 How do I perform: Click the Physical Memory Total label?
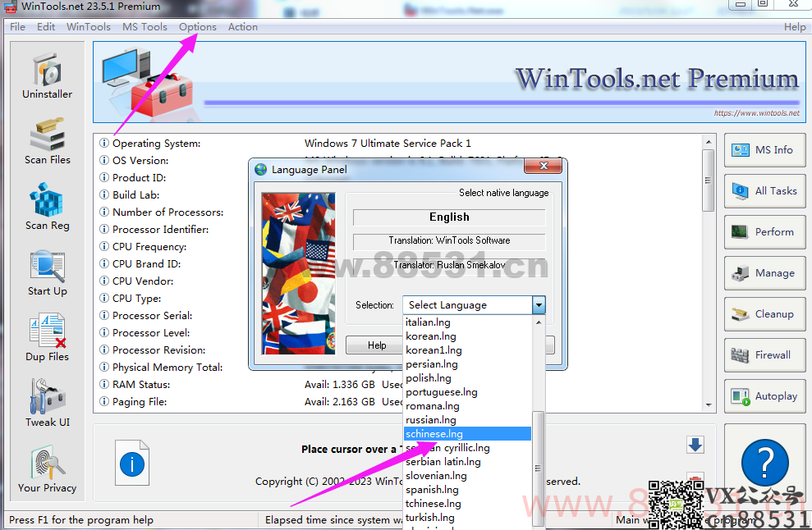point(167,367)
